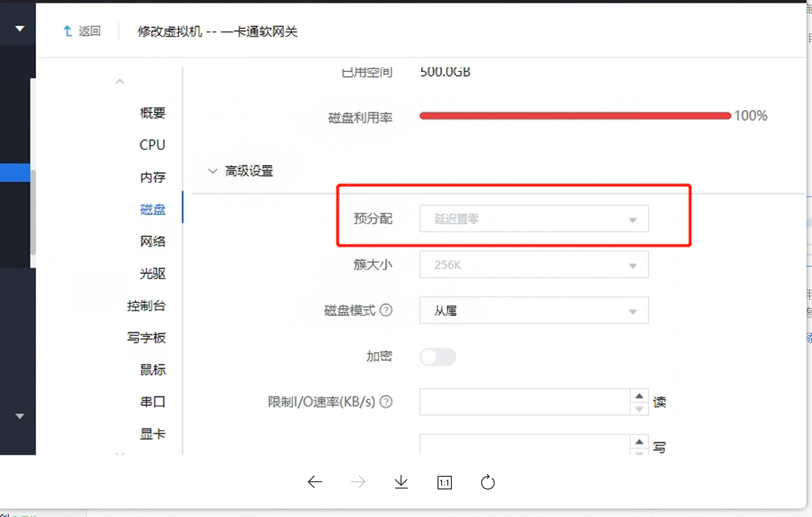Open the 磁盘模式 dropdown showing 从属
The height and width of the screenshot is (517, 812).
(534, 311)
